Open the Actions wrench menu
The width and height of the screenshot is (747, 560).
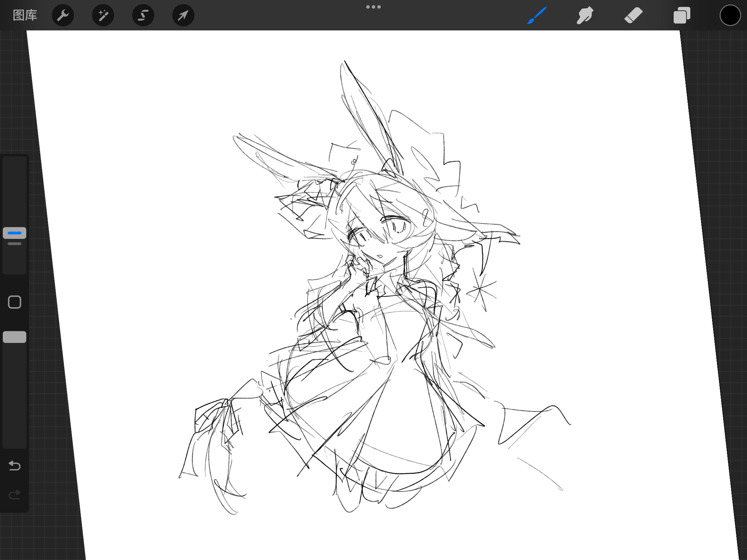tap(63, 15)
